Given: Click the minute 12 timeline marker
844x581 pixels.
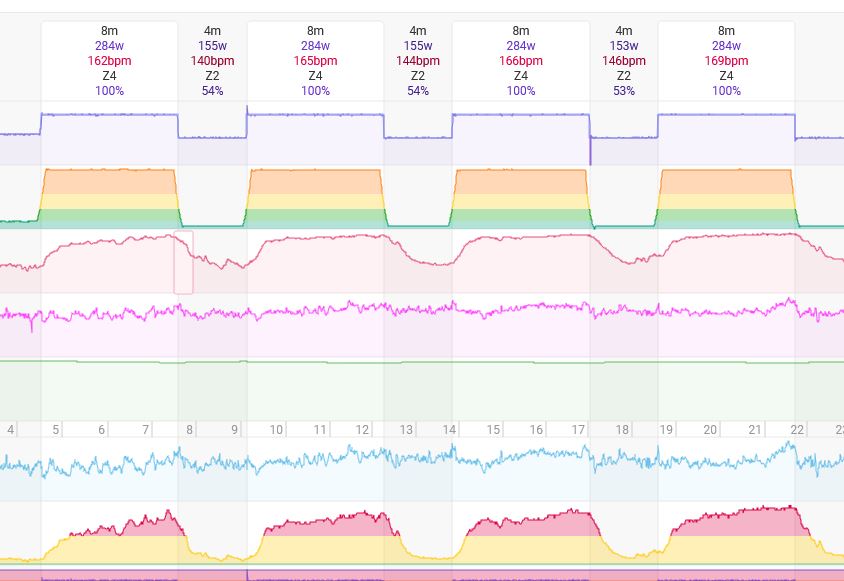Looking at the screenshot, I should pyautogui.click(x=362, y=429).
